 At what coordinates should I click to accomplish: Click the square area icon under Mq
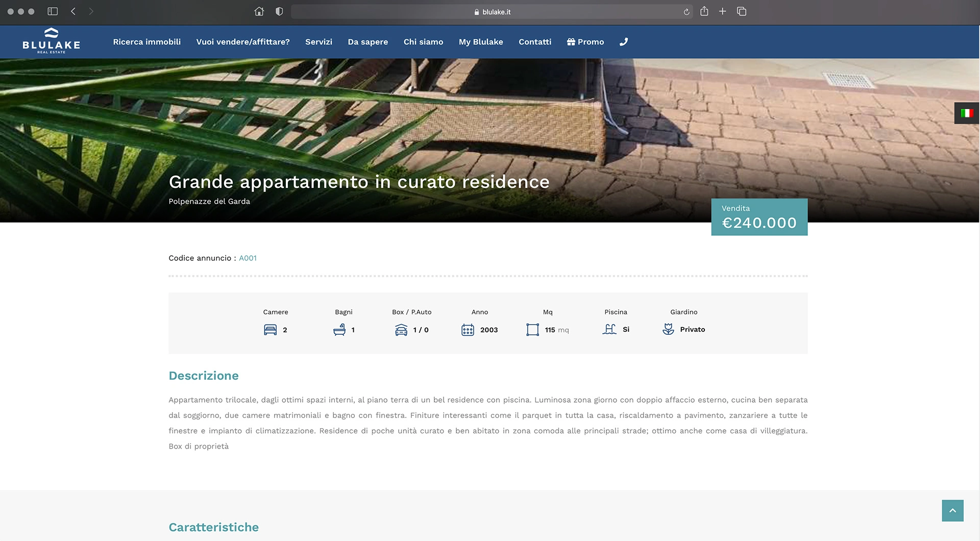click(x=532, y=330)
